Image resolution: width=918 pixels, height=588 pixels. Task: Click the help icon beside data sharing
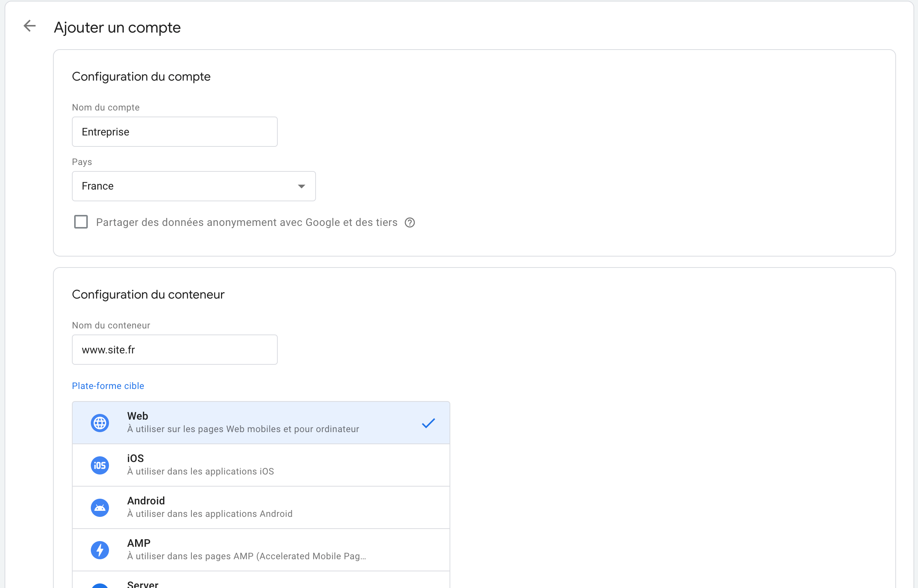(x=410, y=222)
